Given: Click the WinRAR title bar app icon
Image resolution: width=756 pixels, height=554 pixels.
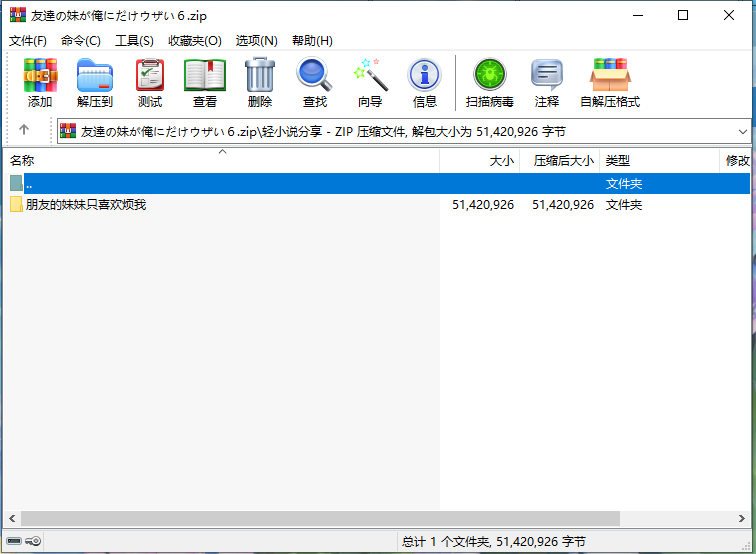Looking at the screenshot, I should [x=18, y=15].
